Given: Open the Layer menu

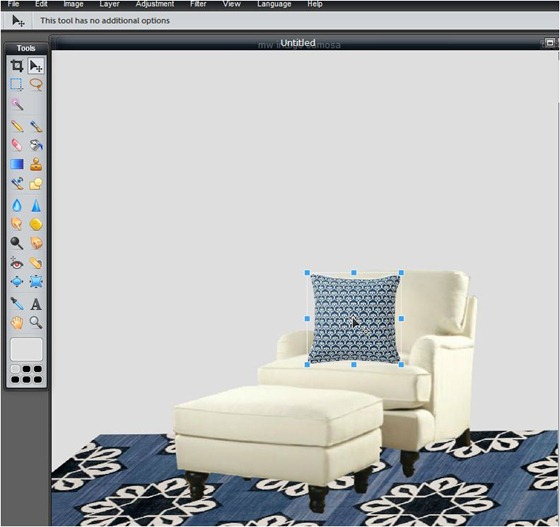Looking at the screenshot, I should [110, 4].
